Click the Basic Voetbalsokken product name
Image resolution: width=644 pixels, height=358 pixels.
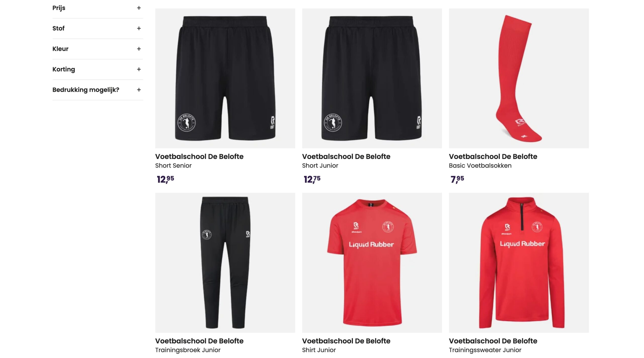(480, 166)
